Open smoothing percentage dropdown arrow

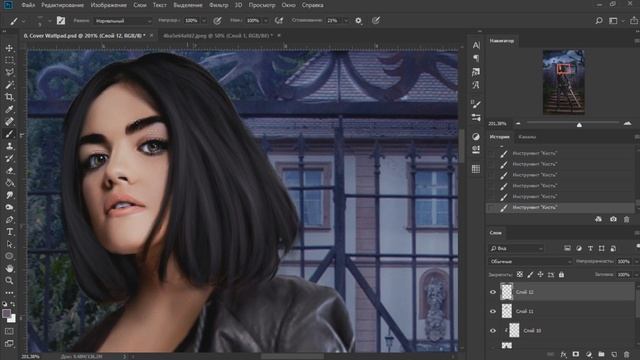point(346,20)
